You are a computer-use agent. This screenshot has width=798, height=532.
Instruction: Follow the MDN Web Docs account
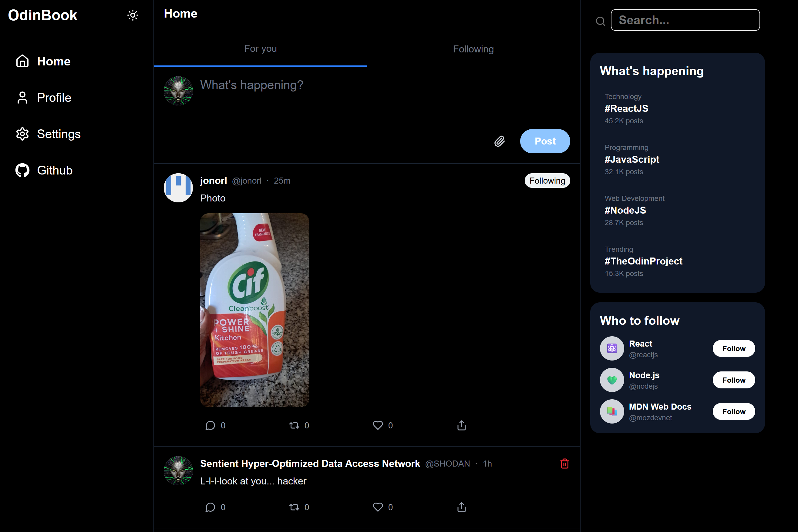click(x=733, y=411)
